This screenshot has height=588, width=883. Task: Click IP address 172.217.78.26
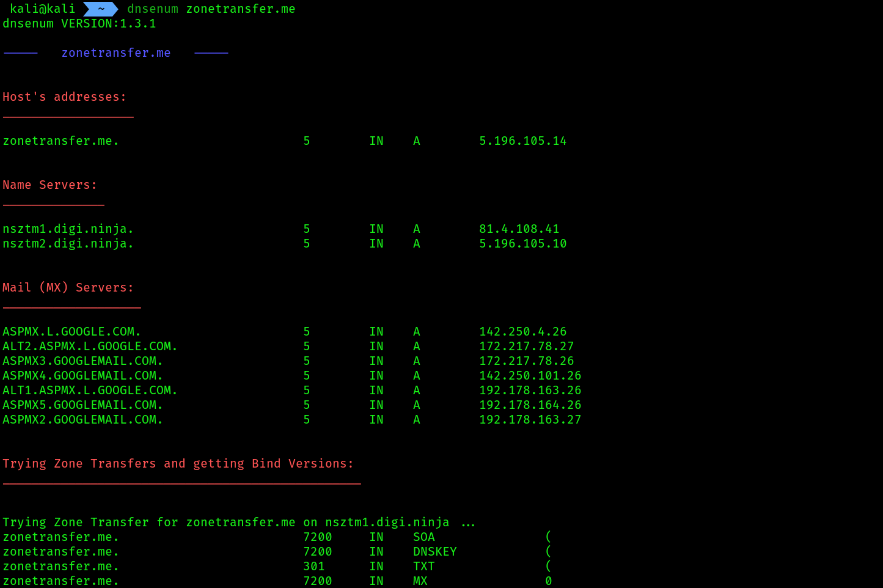click(x=527, y=361)
